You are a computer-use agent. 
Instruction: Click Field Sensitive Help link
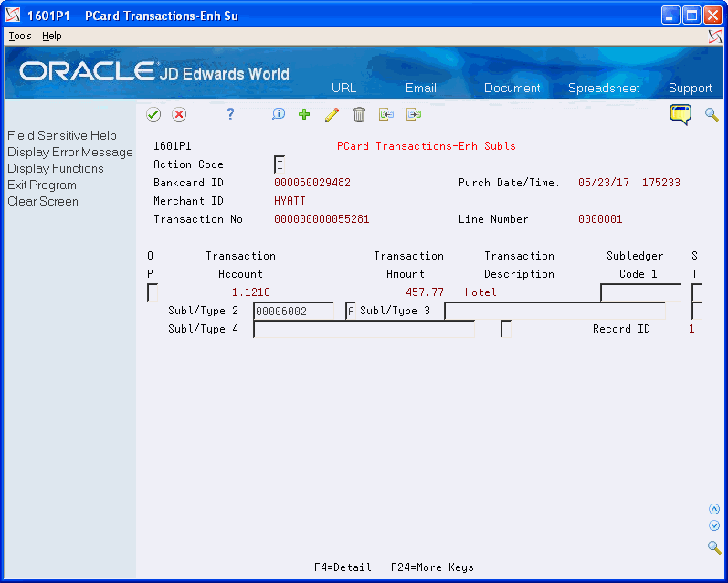[62, 135]
